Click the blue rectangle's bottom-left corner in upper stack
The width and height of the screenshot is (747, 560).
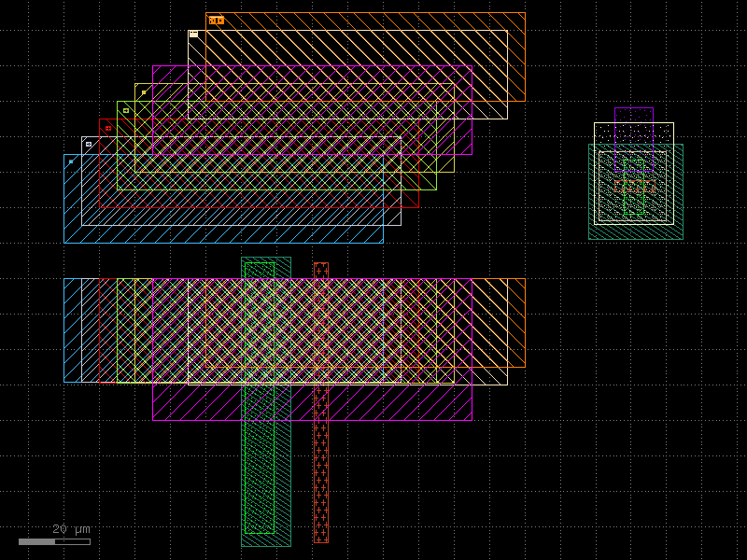[x=64, y=243]
